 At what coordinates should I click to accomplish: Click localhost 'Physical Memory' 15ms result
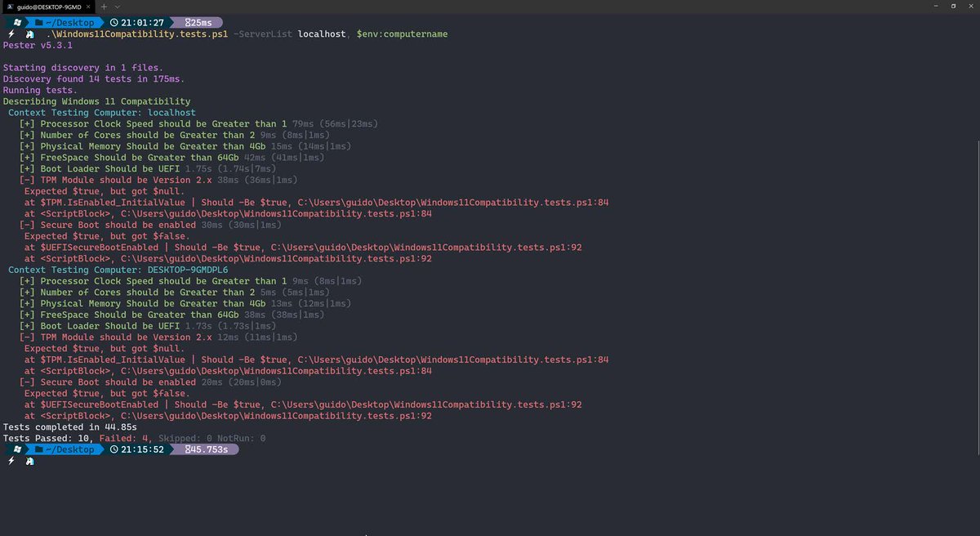pos(185,146)
